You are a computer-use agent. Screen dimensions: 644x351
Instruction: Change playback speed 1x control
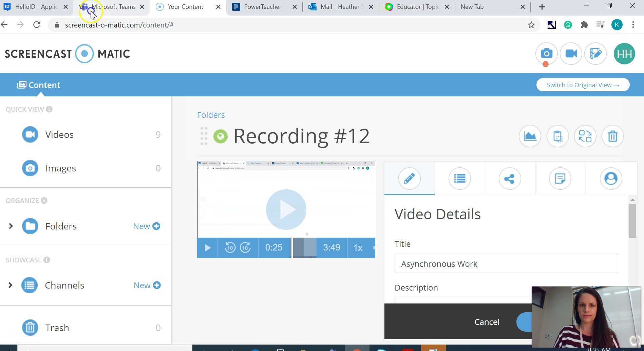point(358,248)
